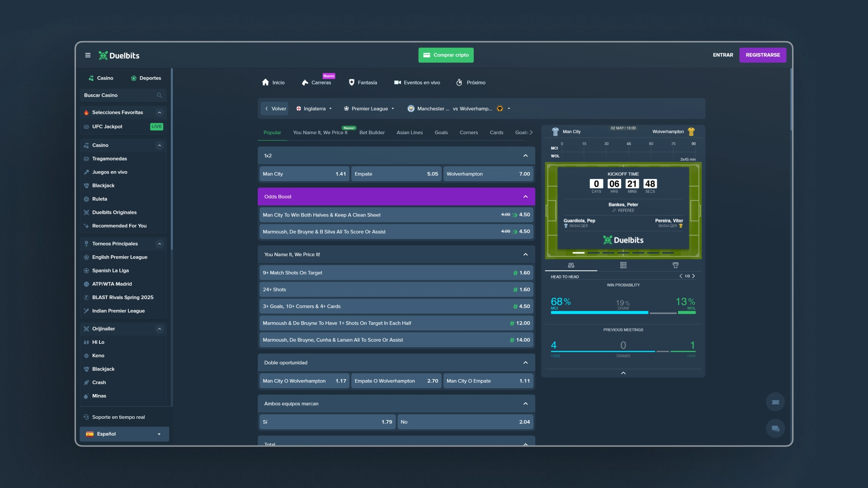Open the betslip ticket floating icon
This screenshot has width=868, height=488.
coord(775,402)
